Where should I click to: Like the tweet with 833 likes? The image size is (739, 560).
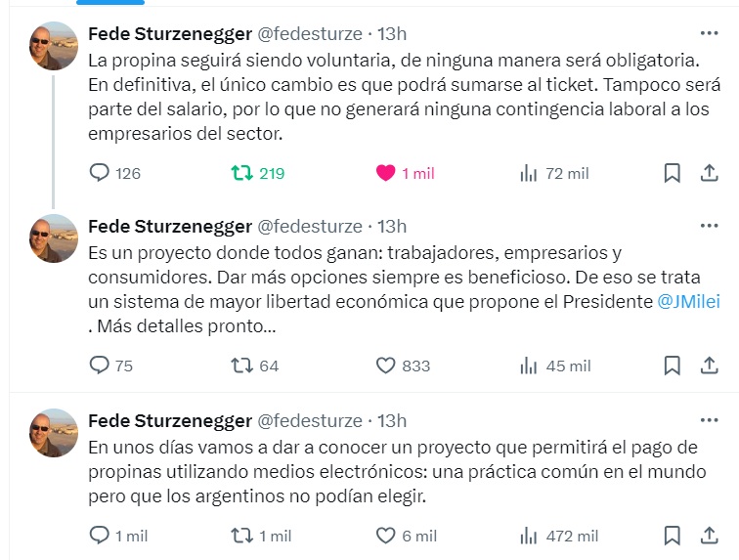point(386,366)
